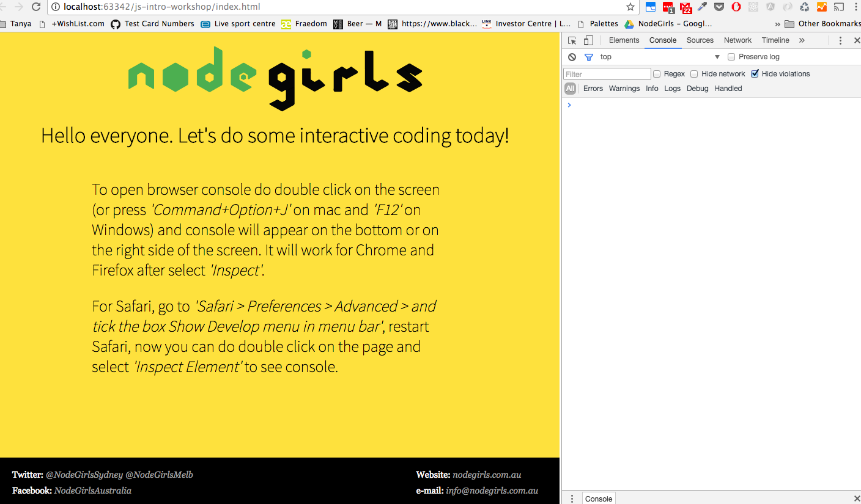Open the Angular extension icon
Image resolution: width=861 pixels, height=504 pixels.
[770, 7]
